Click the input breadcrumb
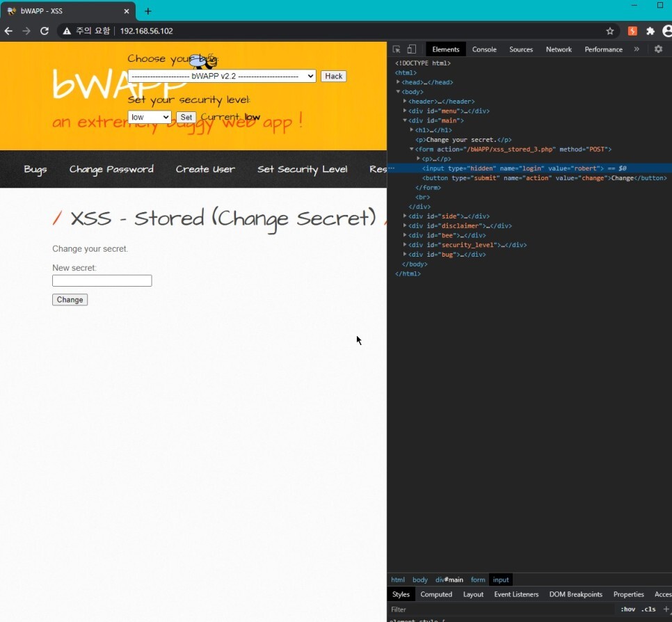672x622 pixels. pyautogui.click(x=501, y=580)
